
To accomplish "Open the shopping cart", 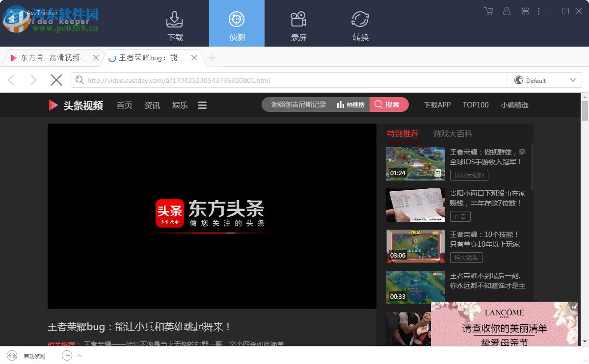I will pos(489,11).
